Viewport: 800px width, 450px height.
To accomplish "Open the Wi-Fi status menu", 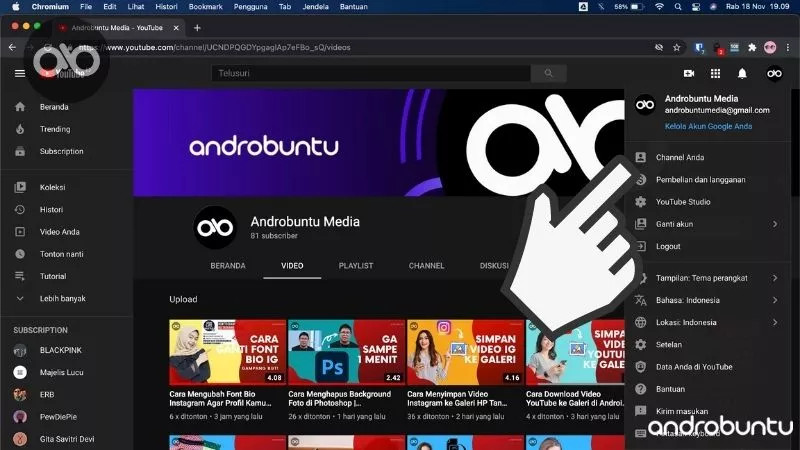I will pos(660,7).
